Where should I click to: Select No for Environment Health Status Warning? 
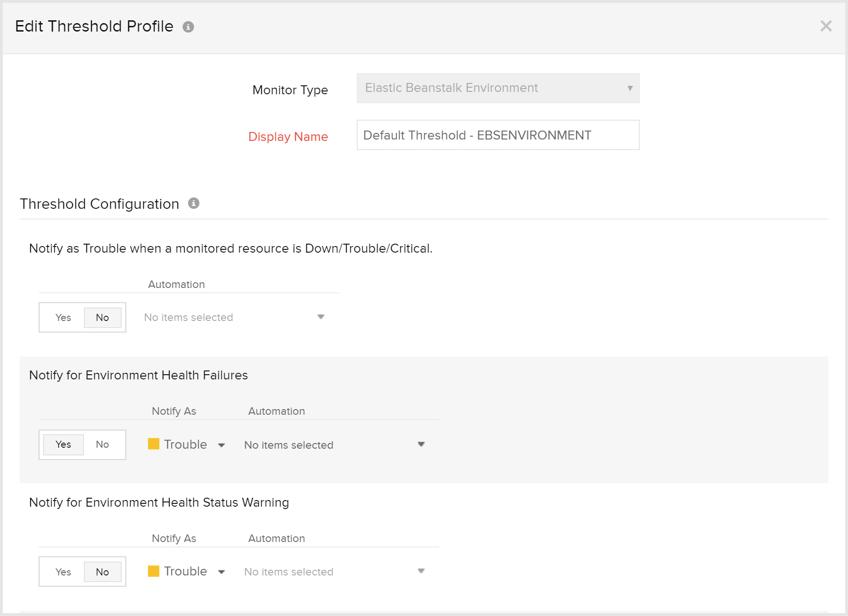point(102,572)
